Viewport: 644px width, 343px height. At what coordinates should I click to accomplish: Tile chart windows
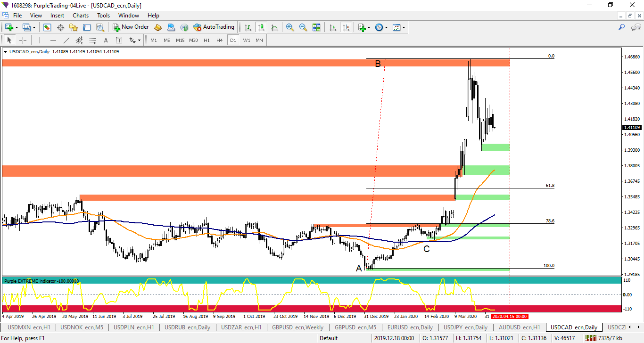tap(316, 27)
